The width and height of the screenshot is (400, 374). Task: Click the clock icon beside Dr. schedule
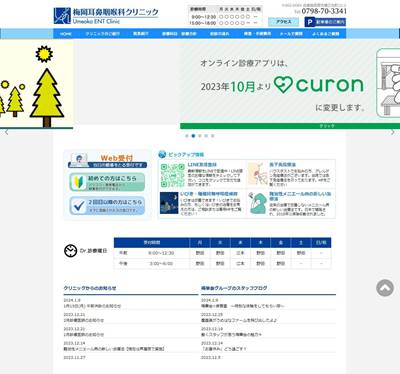70,251
